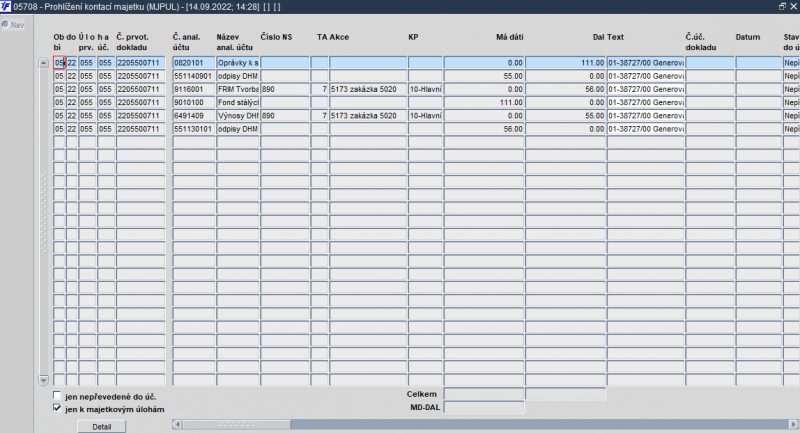Click the Nav radio icon
The height and width of the screenshot is (433, 800).
[x=5, y=24]
